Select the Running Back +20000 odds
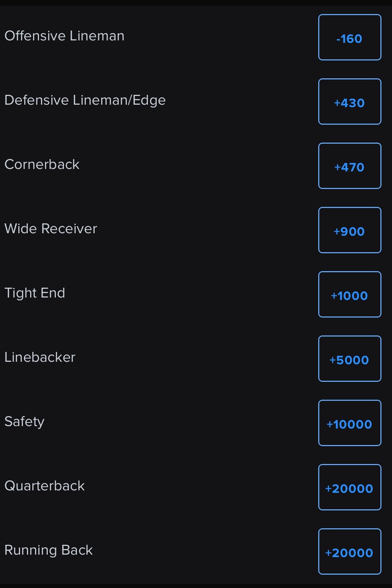 click(349, 551)
